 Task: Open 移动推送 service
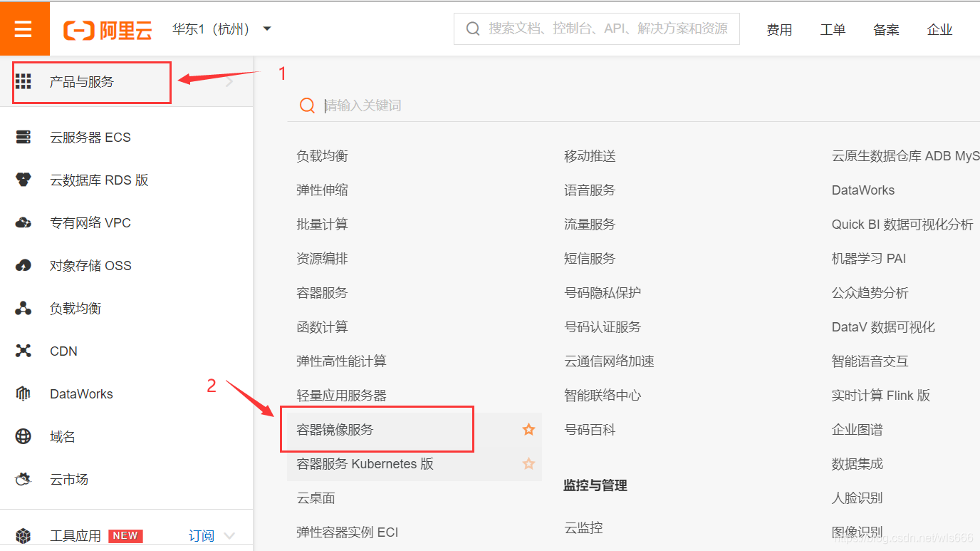[x=590, y=156]
